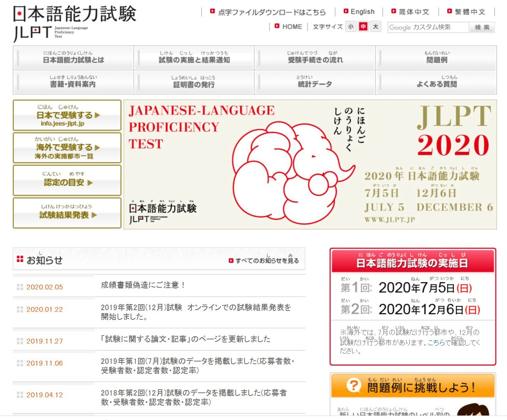The width and height of the screenshot is (507, 420).
Task: Click the JLPT 2020 main banner image
Action: (310, 164)
